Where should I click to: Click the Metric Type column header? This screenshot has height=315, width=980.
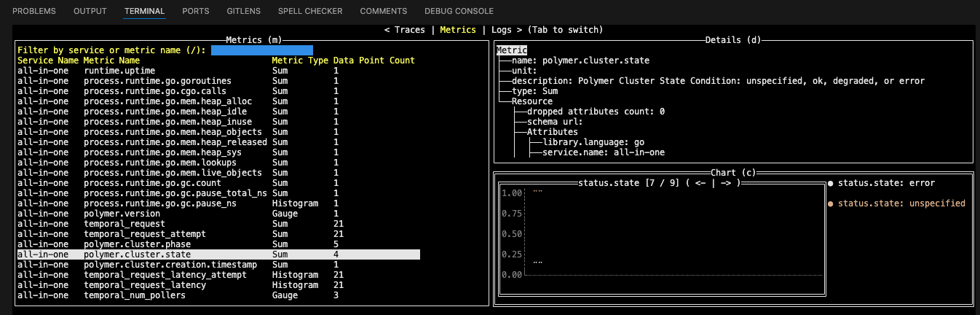tap(299, 61)
